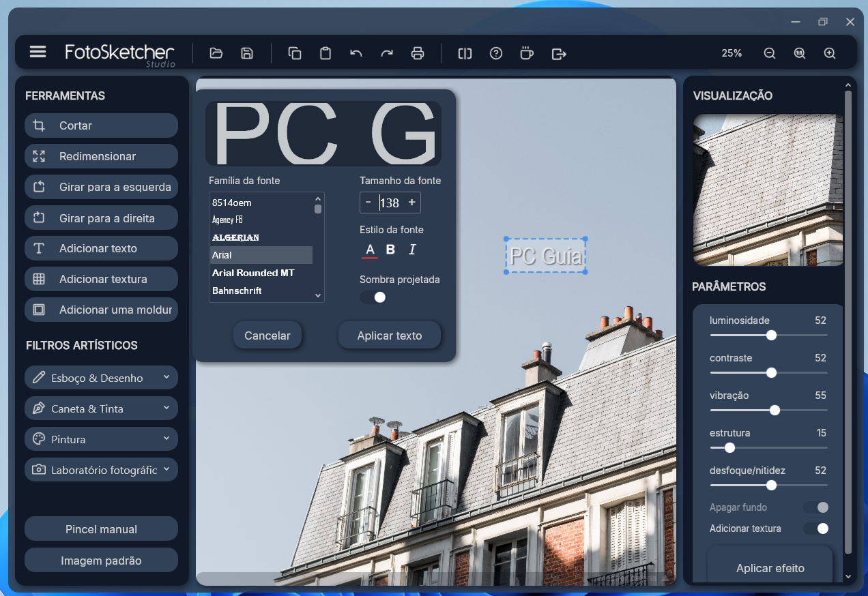
Task: Zoom out with the magnifier minus icon
Action: pyautogui.click(x=770, y=53)
